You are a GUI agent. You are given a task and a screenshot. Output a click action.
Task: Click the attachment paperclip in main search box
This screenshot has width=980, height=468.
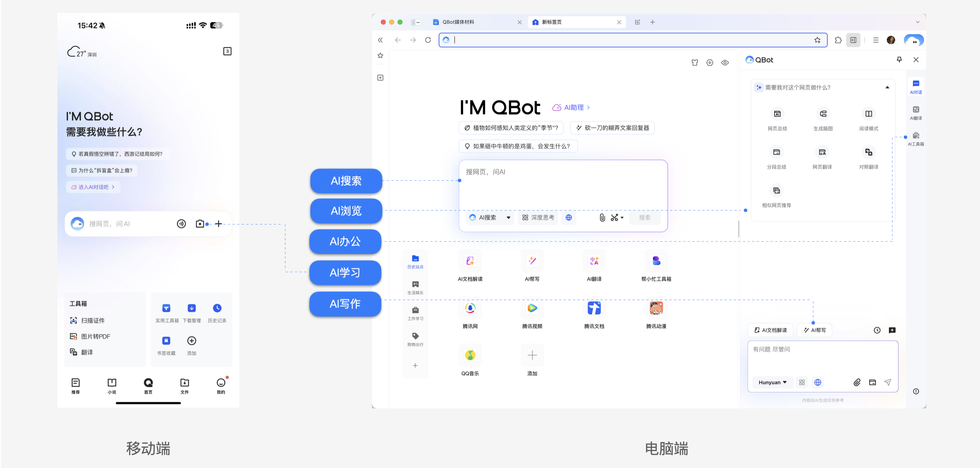[602, 217]
